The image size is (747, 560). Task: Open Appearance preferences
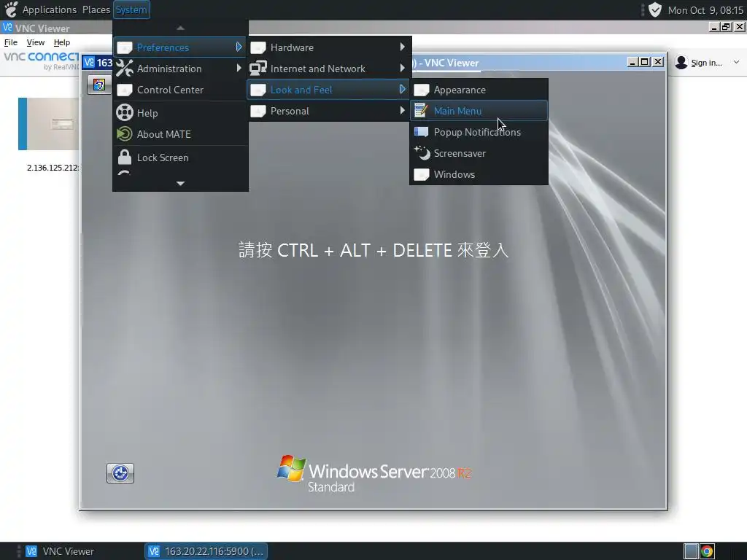coord(479,90)
